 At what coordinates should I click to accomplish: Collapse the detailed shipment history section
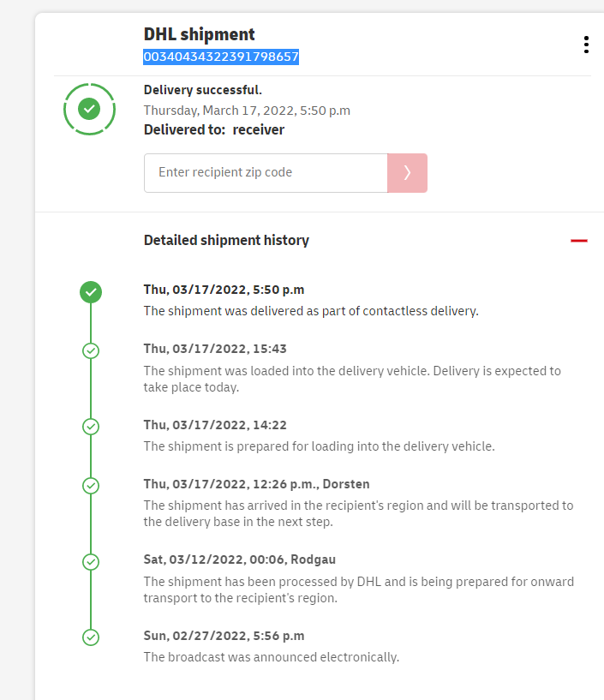[x=579, y=241]
